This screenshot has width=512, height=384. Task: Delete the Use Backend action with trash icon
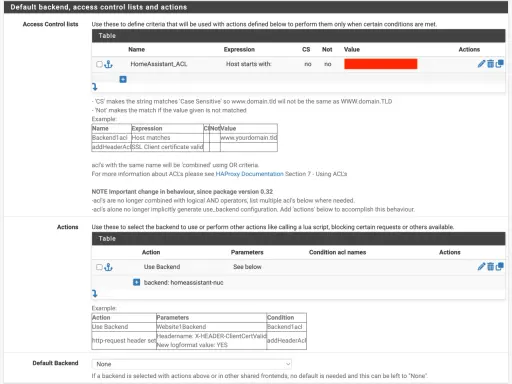point(490,266)
